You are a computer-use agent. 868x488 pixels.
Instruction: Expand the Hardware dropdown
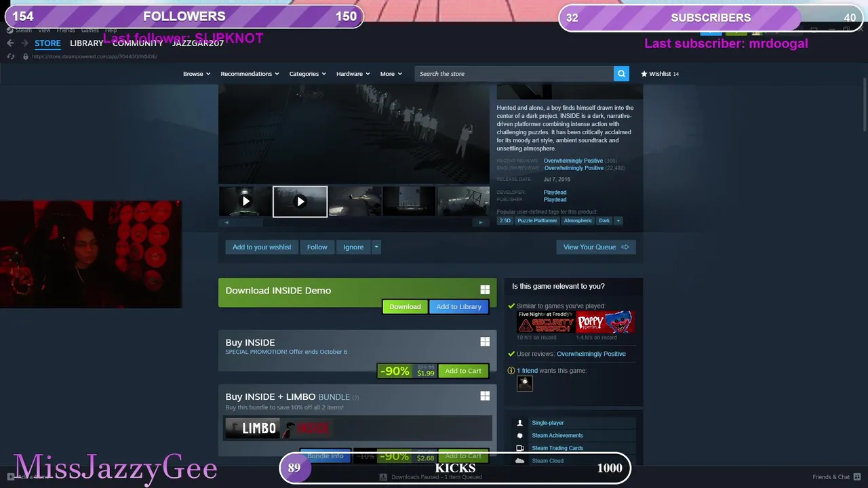(353, 74)
